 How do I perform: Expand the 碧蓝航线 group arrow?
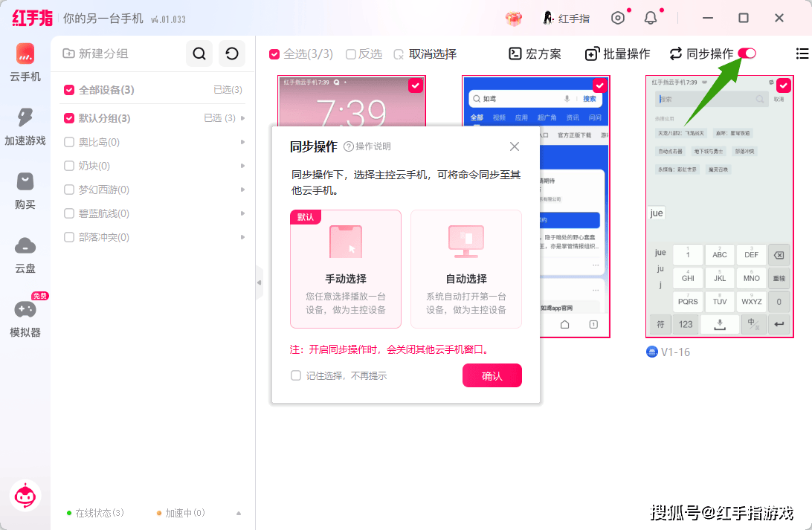tap(242, 213)
